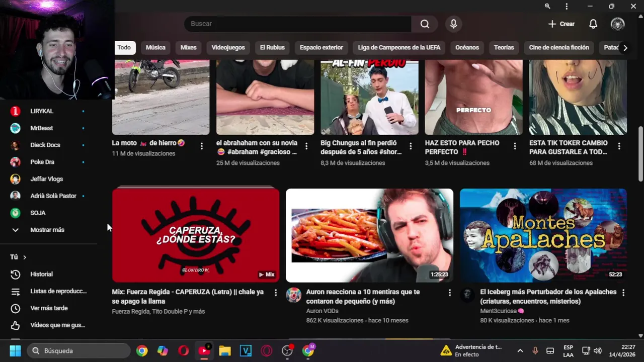This screenshot has height=362, width=644.
Task: Select Cine de ciencia ficción chip
Action: pos(559,47)
